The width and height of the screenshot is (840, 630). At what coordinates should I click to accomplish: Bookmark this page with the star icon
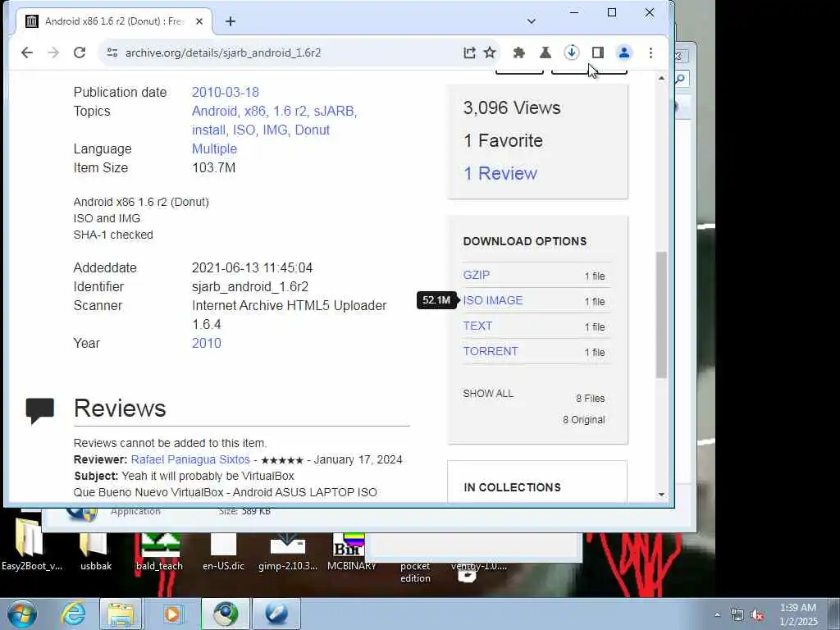[x=490, y=52]
